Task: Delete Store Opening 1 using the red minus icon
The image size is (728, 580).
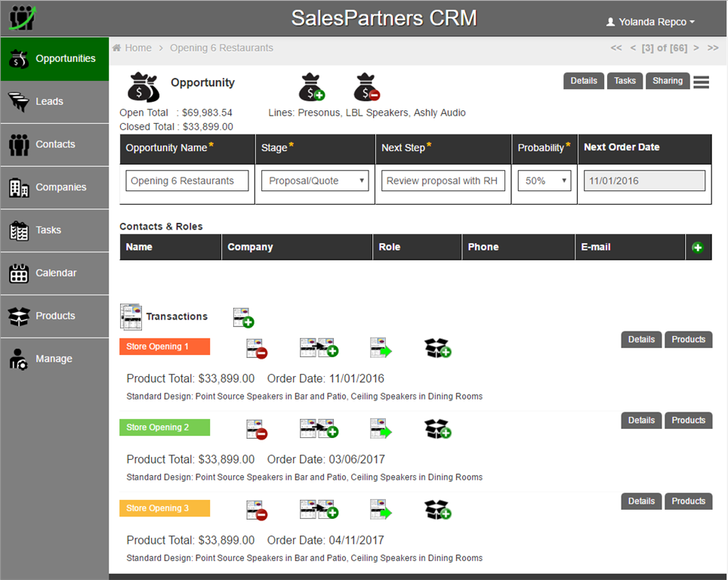Action: [x=258, y=347]
